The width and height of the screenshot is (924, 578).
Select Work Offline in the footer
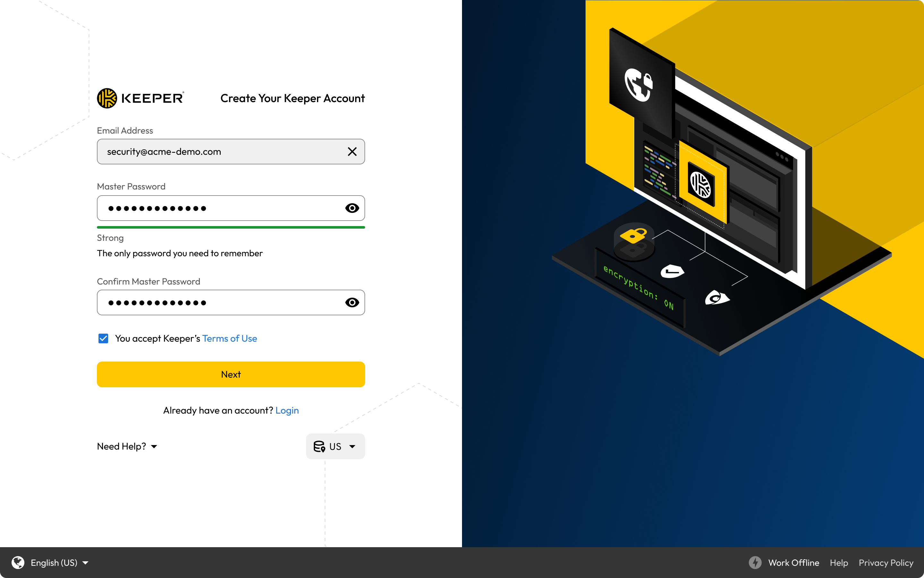click(793, 563)
